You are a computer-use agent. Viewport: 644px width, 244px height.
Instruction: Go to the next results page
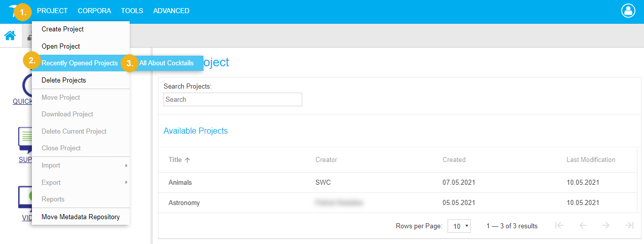click(606, 226)
